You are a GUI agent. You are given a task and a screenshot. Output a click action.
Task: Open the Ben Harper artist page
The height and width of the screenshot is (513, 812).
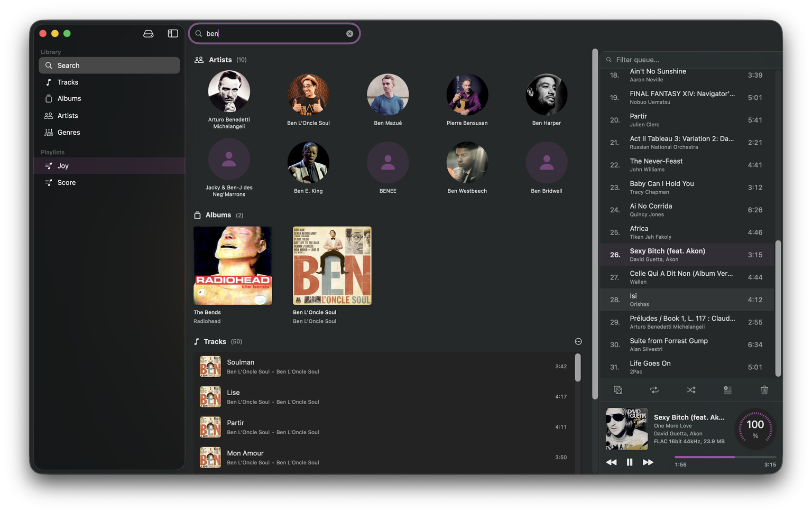546,95
